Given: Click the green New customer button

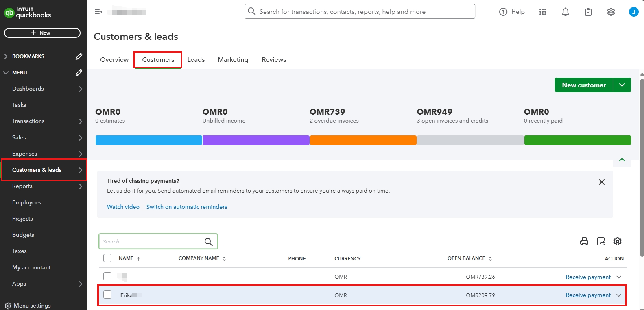Looking at the screenshot, I should pos(583,85).
